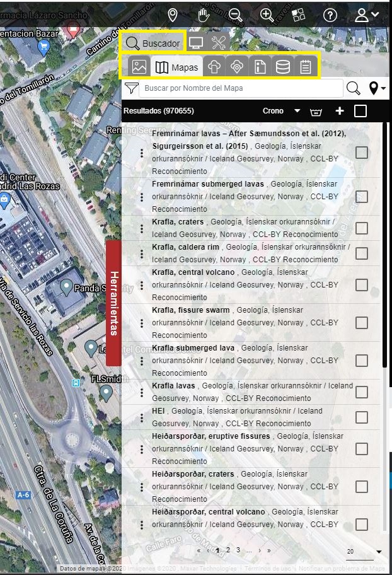Viewport: 392px width, 575px height.
Task: Check the Krafla lavas checkbox
Action: coord(362,392)
